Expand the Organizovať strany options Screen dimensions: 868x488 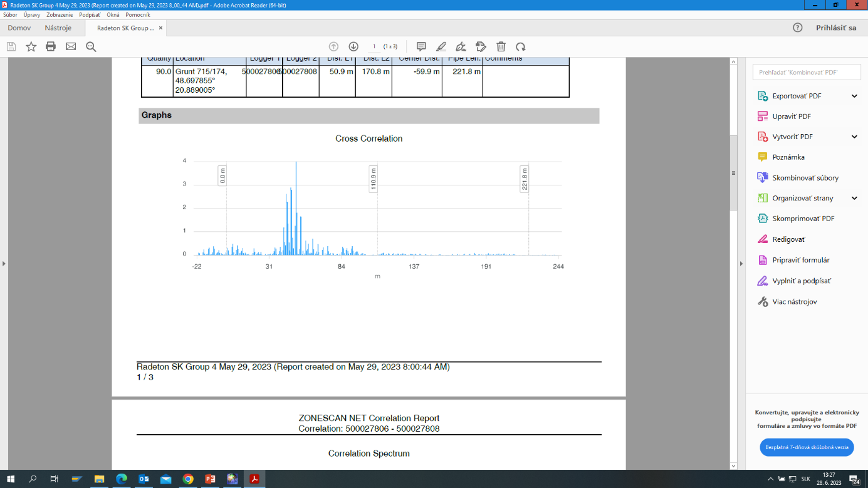pos(854,198)
